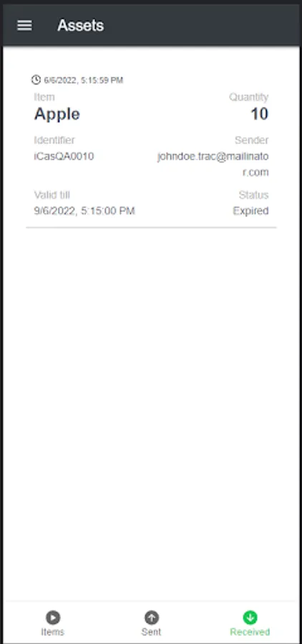
Task: Click the Items play-circle icon
Action: (52, 618)
